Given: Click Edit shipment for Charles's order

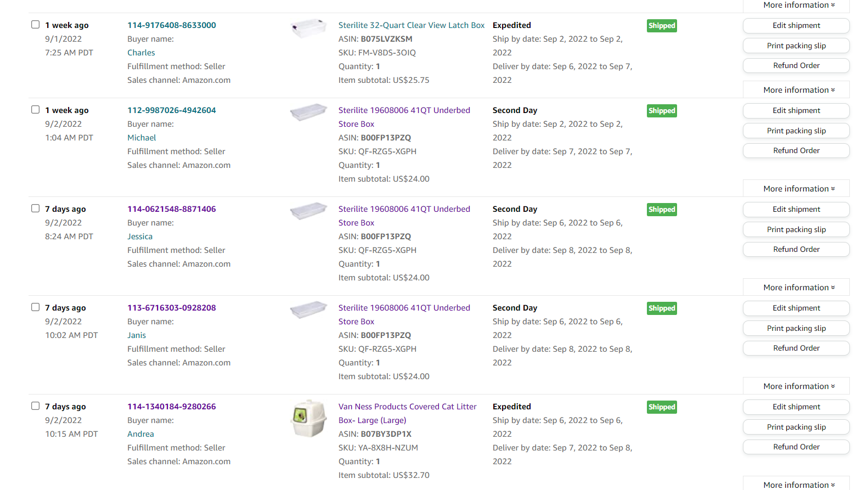Looking at the screenshot, I should tap(796, 26).
